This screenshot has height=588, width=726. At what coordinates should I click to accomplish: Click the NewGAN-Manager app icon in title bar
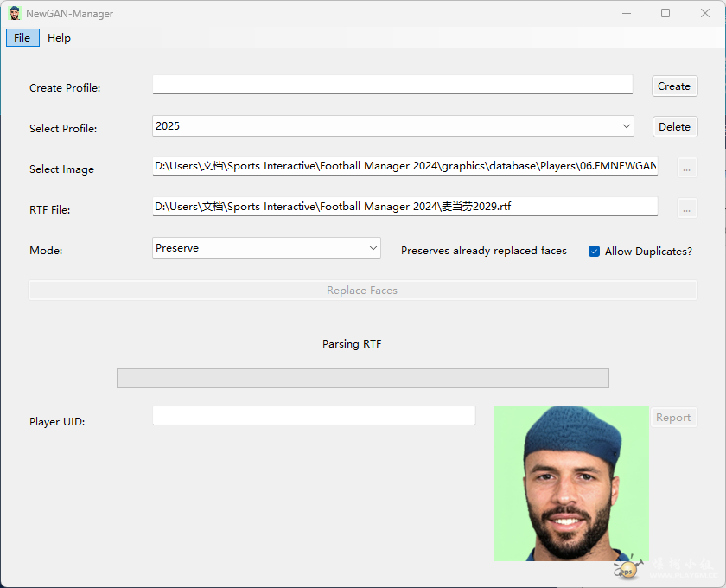click(15, 14)
